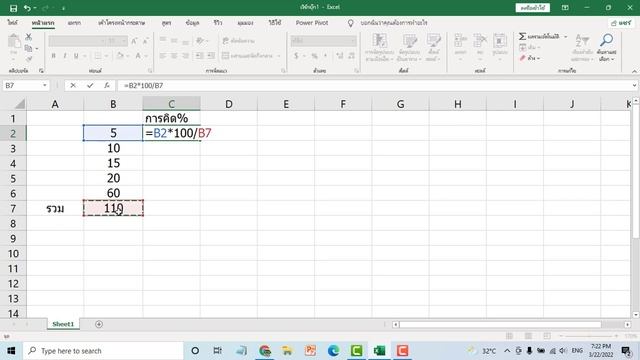Click the Fill down icon in editing group
This screenshot has width=640, height=360.
point(522,47)
